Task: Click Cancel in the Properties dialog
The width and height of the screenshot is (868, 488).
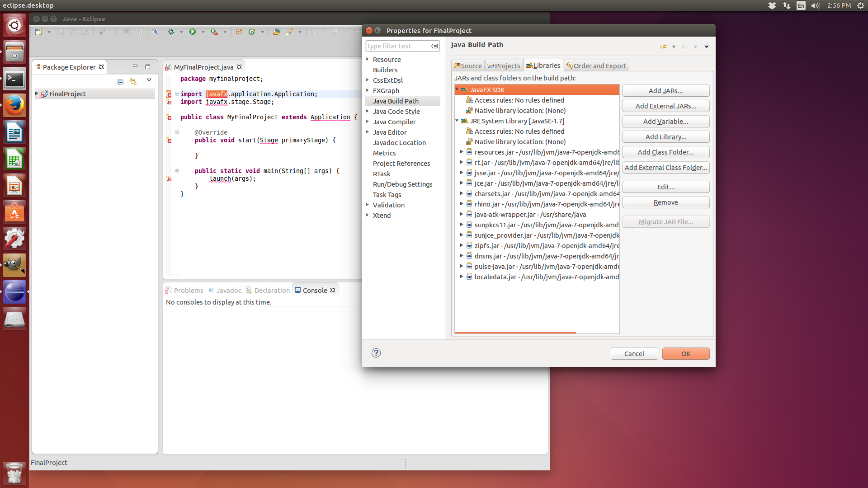Action: (634, 353)
